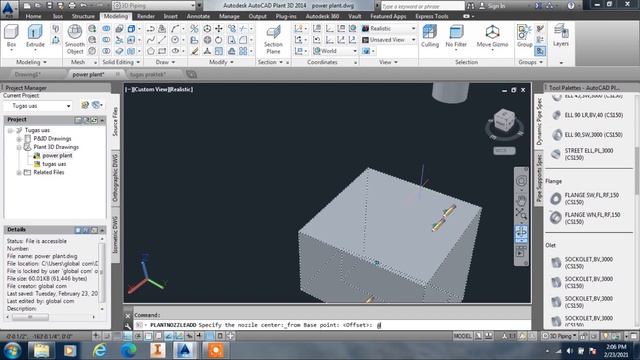Click the Smooth Object mesh tool

coord(75,39)
